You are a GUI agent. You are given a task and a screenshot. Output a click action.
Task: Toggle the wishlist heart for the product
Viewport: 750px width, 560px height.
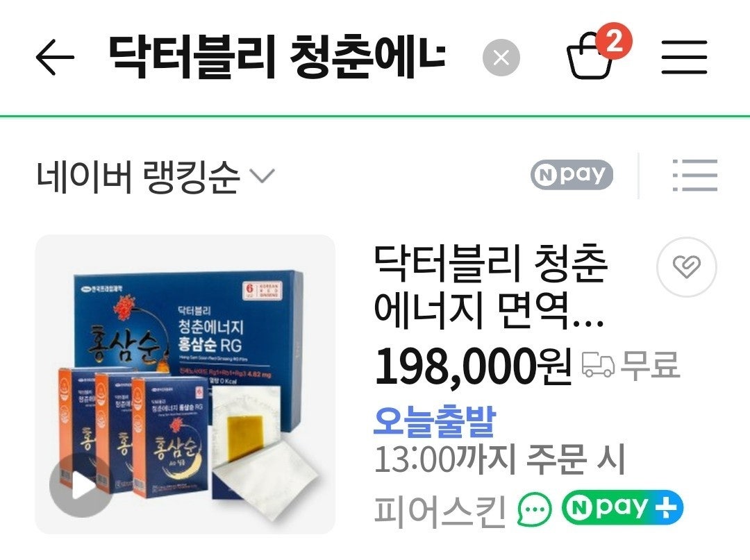(x=686, y=266)
